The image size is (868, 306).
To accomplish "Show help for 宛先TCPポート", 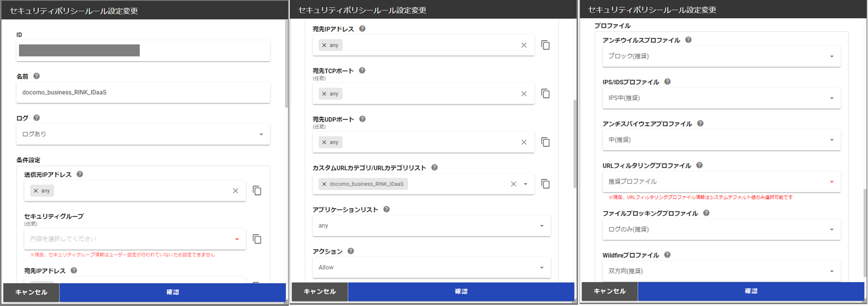I will coord(362,71).
